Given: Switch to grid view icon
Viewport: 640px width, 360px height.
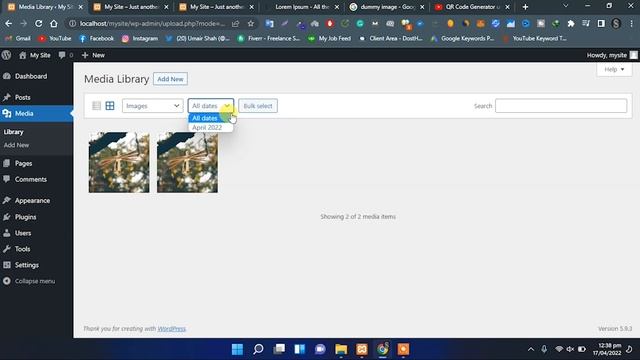Looking at the screenshot, I should (x=110, y=106).
